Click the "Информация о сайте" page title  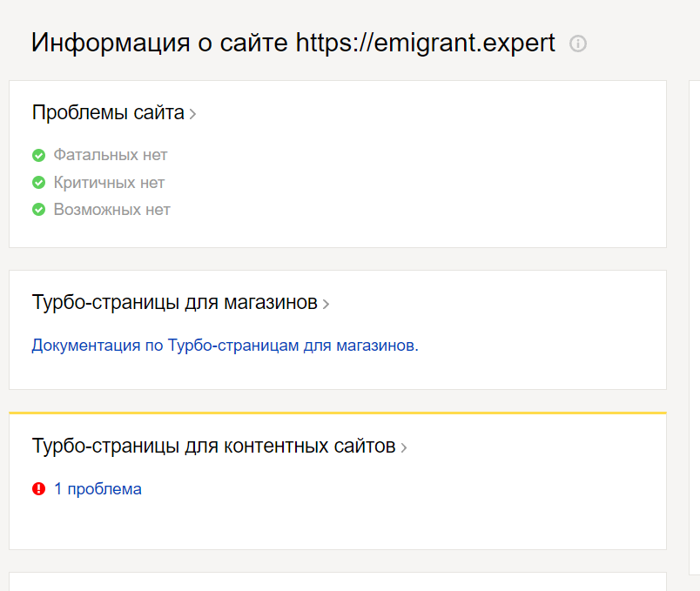pyautogui.click(x=160, y=43)
